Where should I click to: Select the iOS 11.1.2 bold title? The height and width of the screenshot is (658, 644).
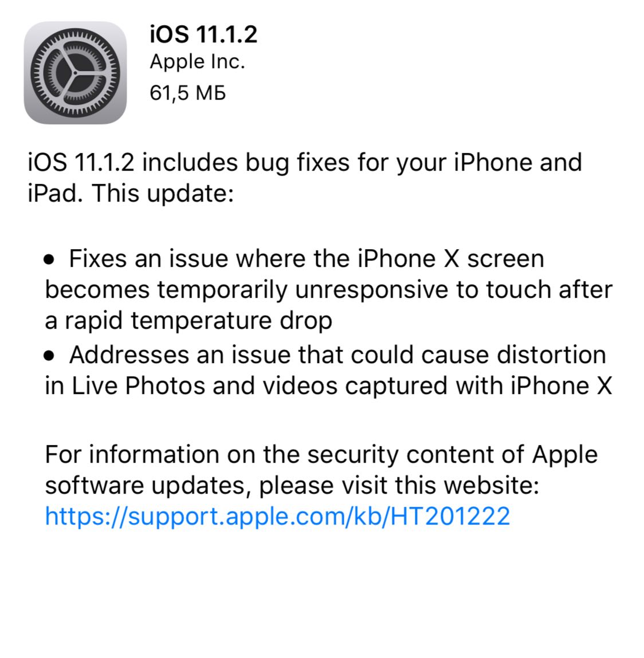[x=203, y=34]
